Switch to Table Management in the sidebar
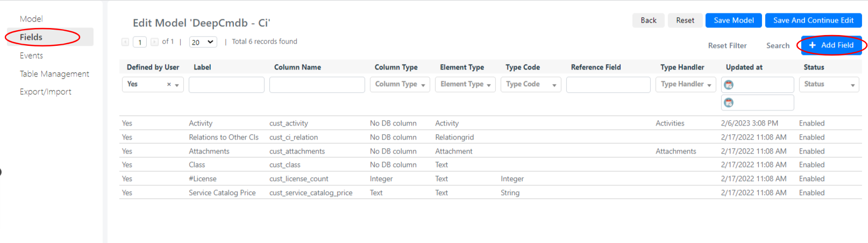Screen dimensions: 868x243 point(54,74)
